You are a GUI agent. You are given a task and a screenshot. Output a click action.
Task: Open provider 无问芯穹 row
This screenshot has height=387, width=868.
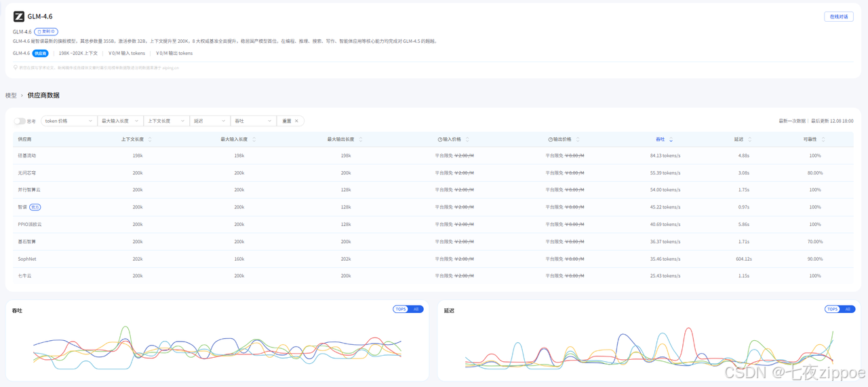coord(433,172)
